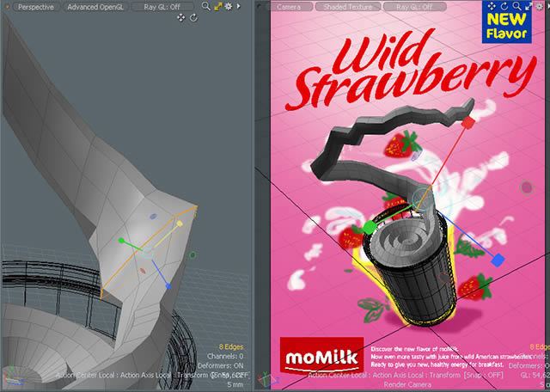Click the green square handle in Camera view
The height and width of the screenshot is (392, 550).
point(370,228)
